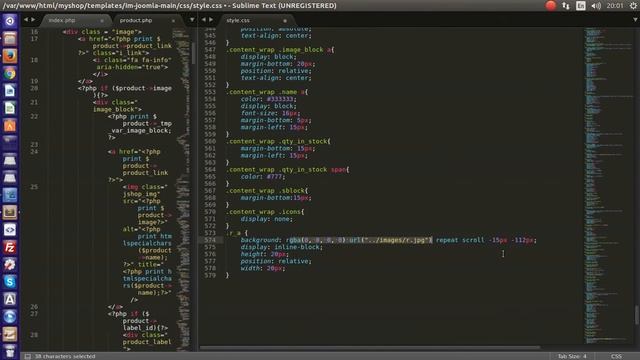Show the 20:01 clock calendar

point(615,6)
